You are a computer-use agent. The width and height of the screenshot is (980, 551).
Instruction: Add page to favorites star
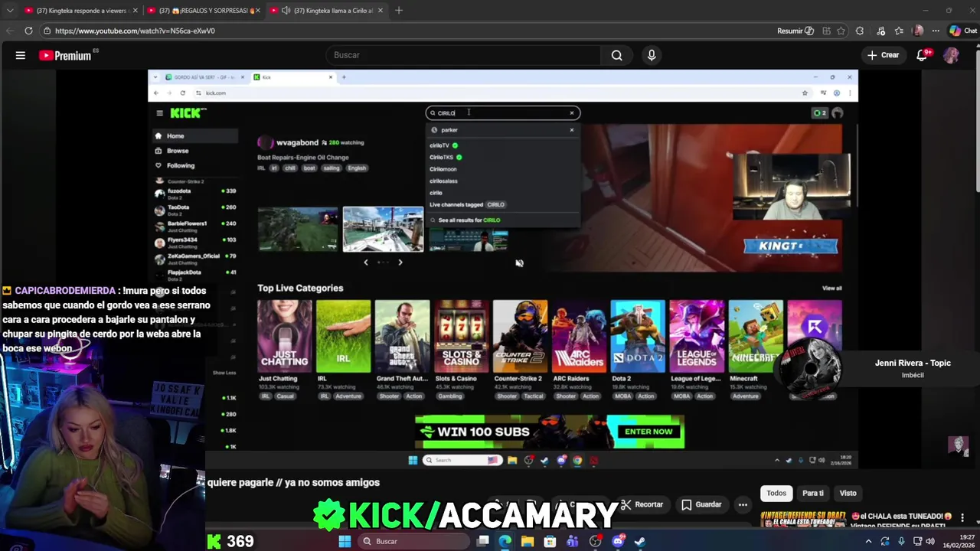coord(841,31)
